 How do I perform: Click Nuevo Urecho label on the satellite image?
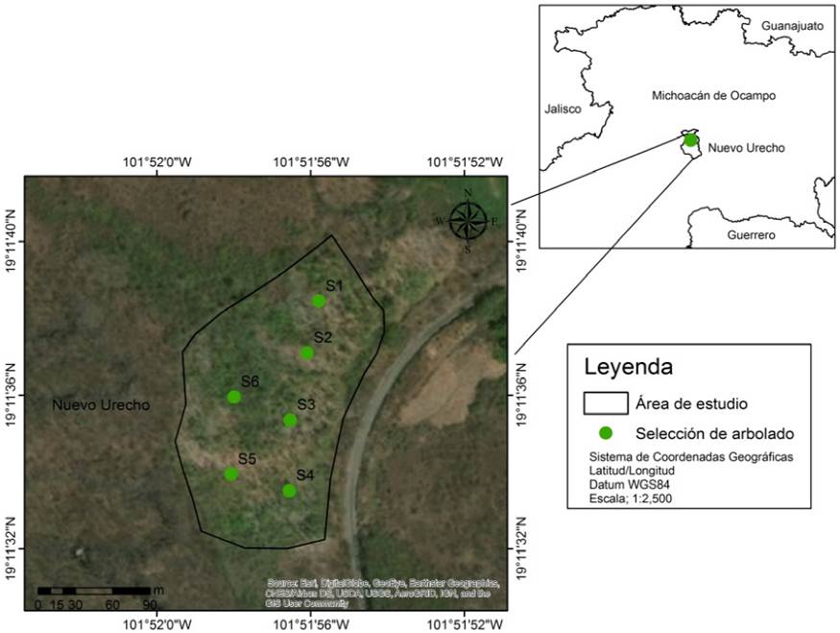(x=101, y=405)
